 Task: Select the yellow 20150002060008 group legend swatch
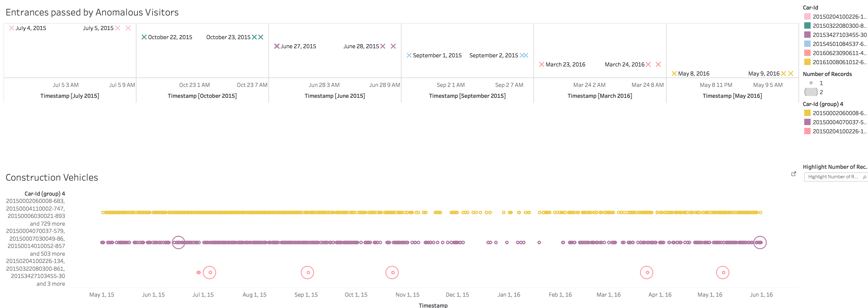click(x=807, y=113)
